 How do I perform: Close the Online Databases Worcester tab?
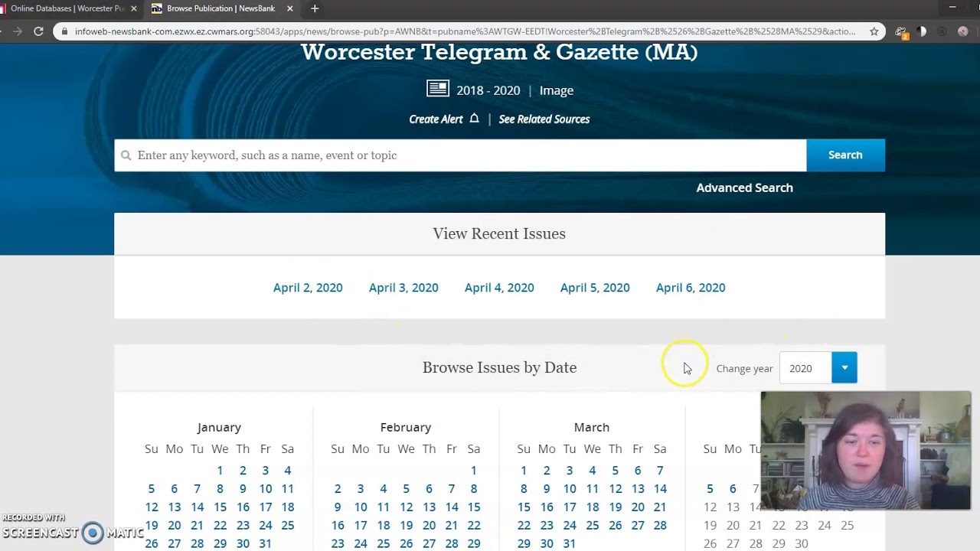(x=133, y=8)
